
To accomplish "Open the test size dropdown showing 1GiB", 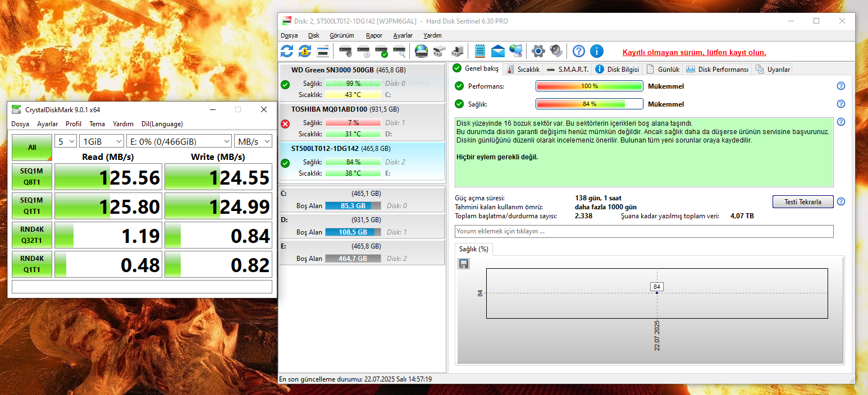I will tap(102, 141).
